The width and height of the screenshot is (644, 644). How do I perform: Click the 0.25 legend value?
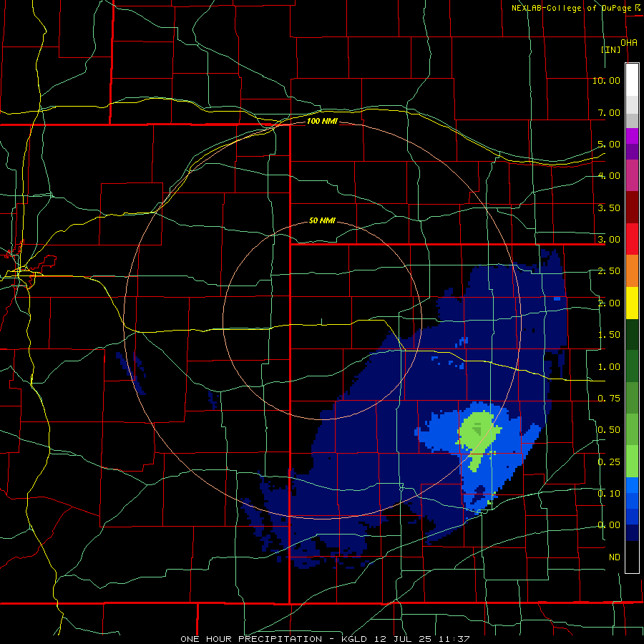[609, 462]
